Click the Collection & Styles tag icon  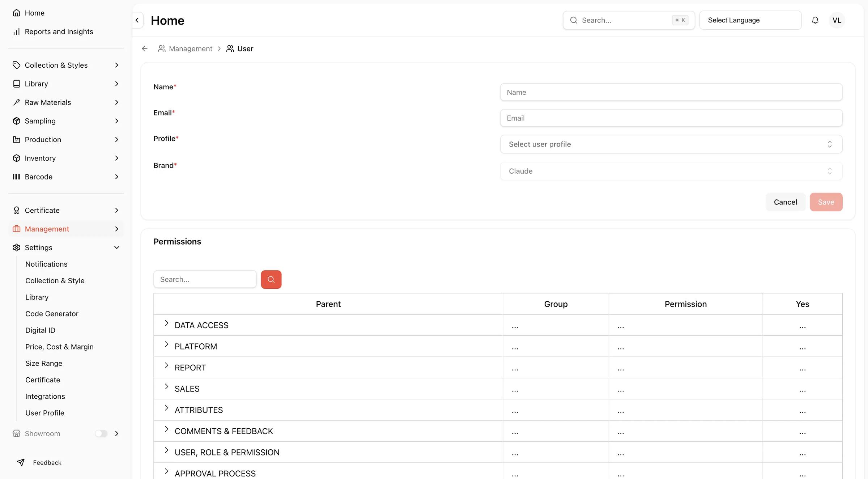coord(17,65)
